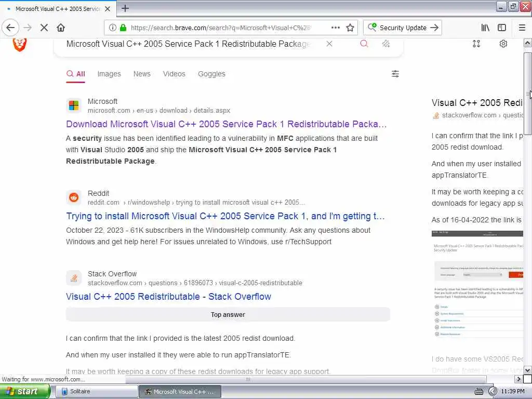Click the Brave AI sparkle icon

tap(386, 44)
